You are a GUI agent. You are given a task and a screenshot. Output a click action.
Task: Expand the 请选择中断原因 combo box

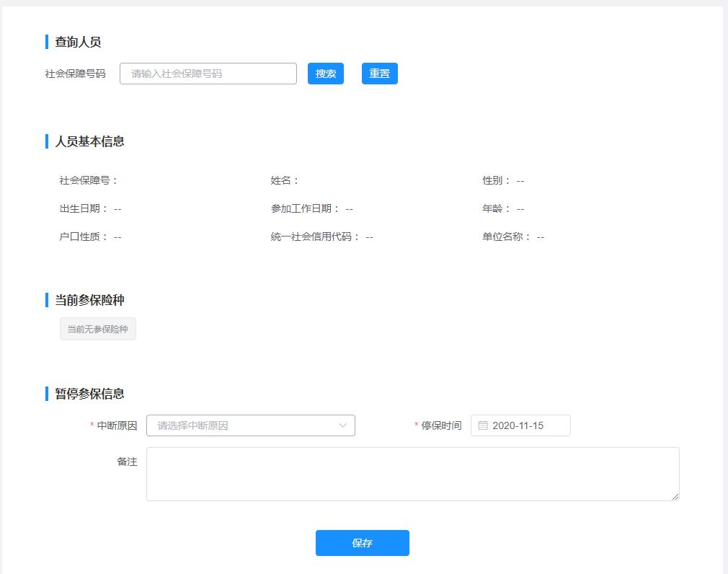tap(250, 425)
